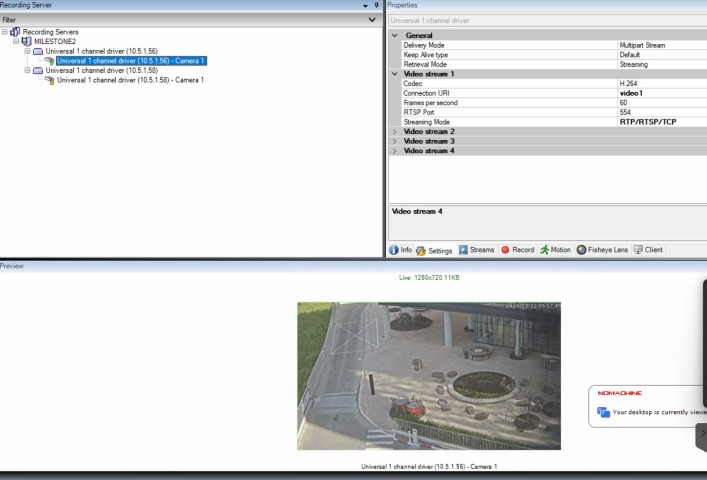Expand Video stream 2 section
Viewport: 707px width, 480px height.
tap(394, 132)
